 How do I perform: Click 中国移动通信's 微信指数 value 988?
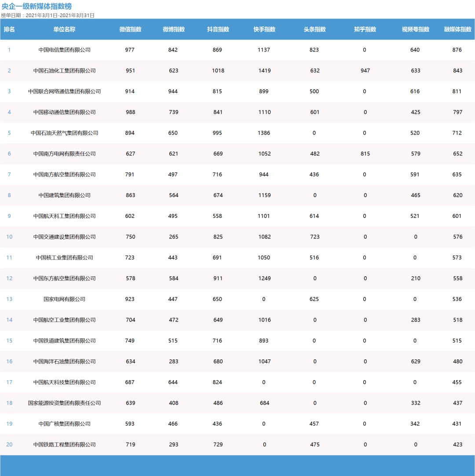[131, 112]
